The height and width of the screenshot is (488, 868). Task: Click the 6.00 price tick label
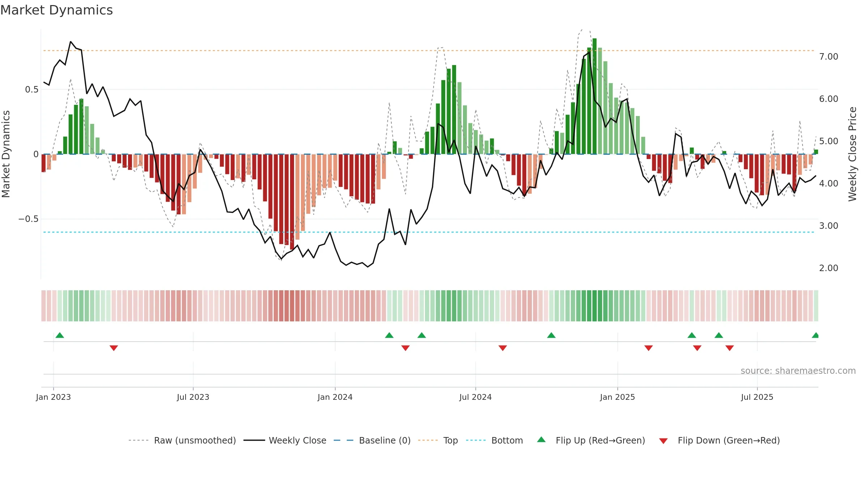(829, 99)
